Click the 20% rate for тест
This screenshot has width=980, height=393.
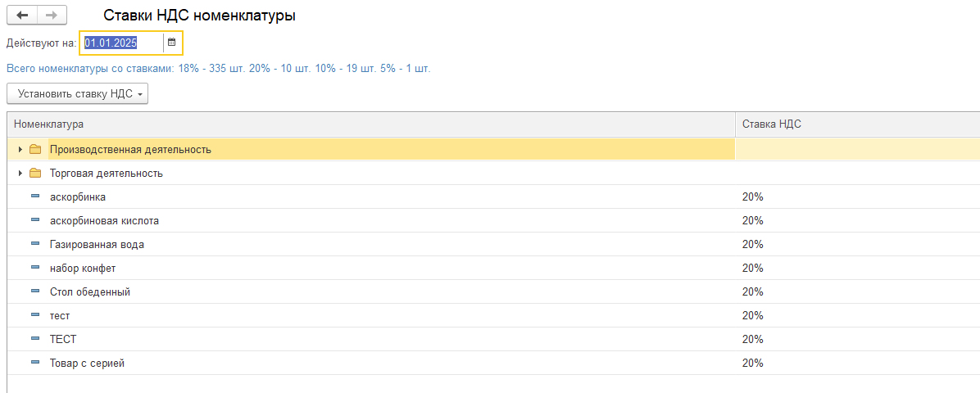pos(753,316)
